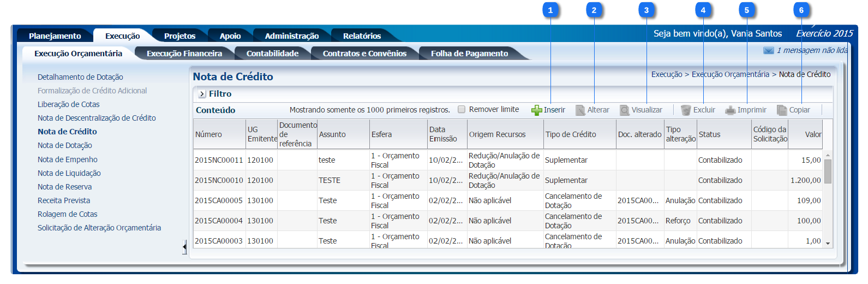The image size is (868, 284).
Task: Open the Contabilidade sub-tab
Action: [272, 54]
